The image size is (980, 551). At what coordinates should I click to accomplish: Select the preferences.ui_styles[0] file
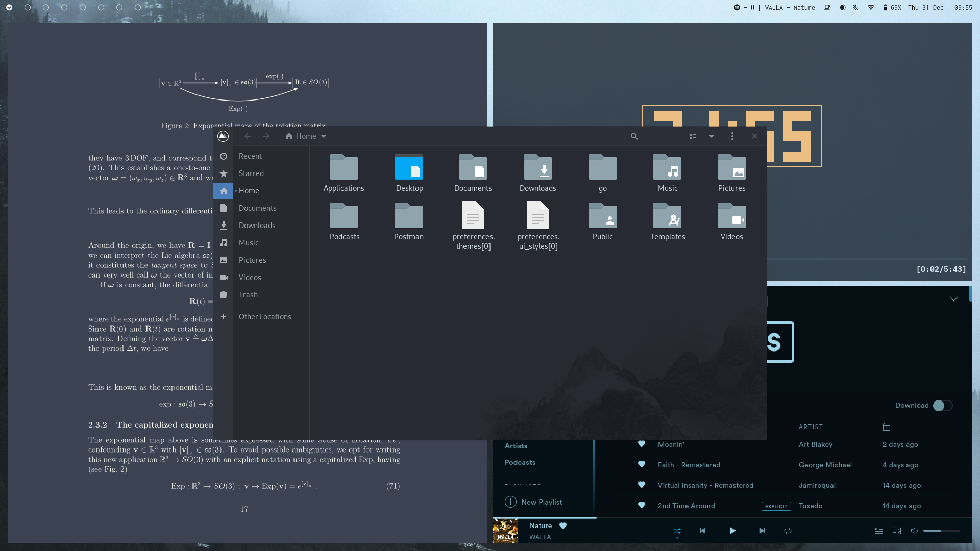(538, 226)
